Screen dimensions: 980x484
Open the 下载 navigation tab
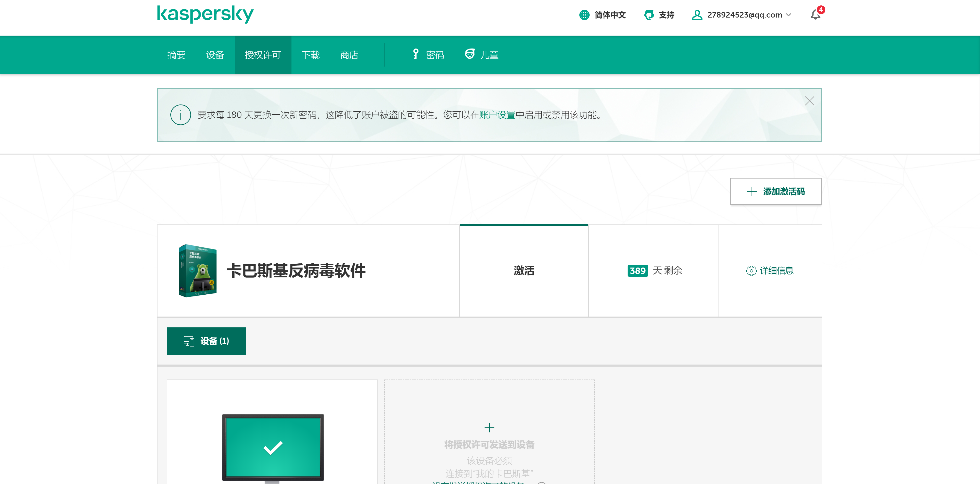310,55
